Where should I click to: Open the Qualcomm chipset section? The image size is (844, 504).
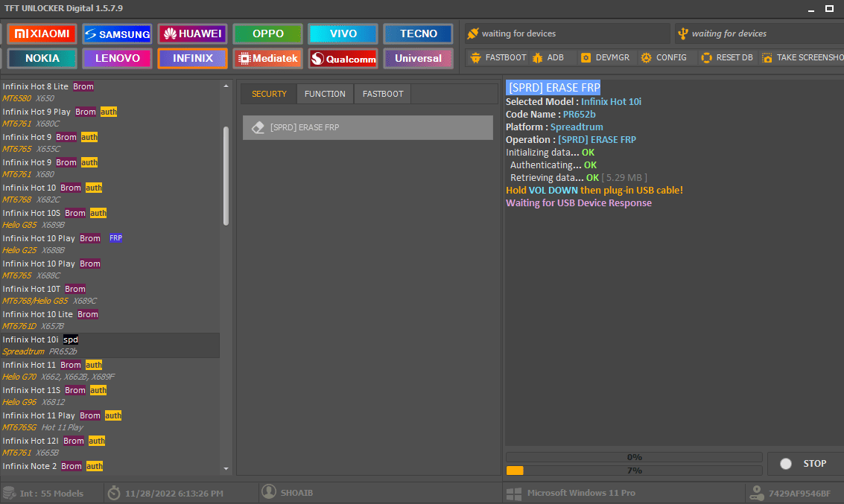(x=343, y=58)
